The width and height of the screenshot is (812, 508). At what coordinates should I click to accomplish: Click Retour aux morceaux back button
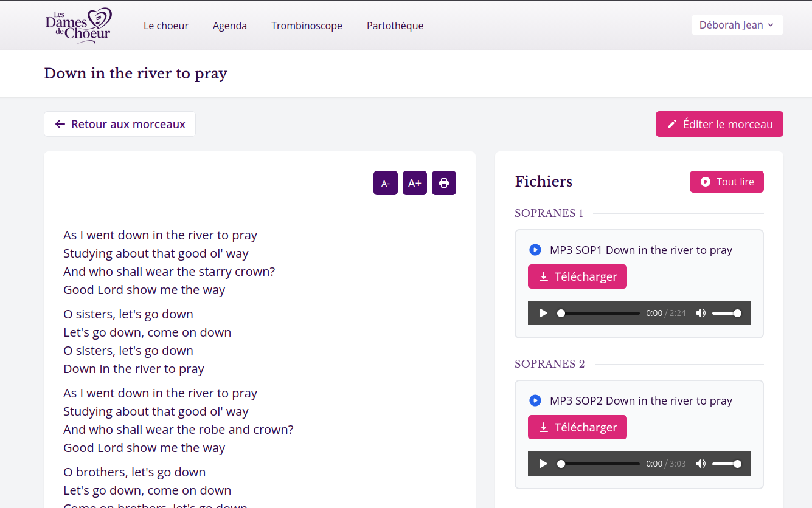[x=120, y=124]
